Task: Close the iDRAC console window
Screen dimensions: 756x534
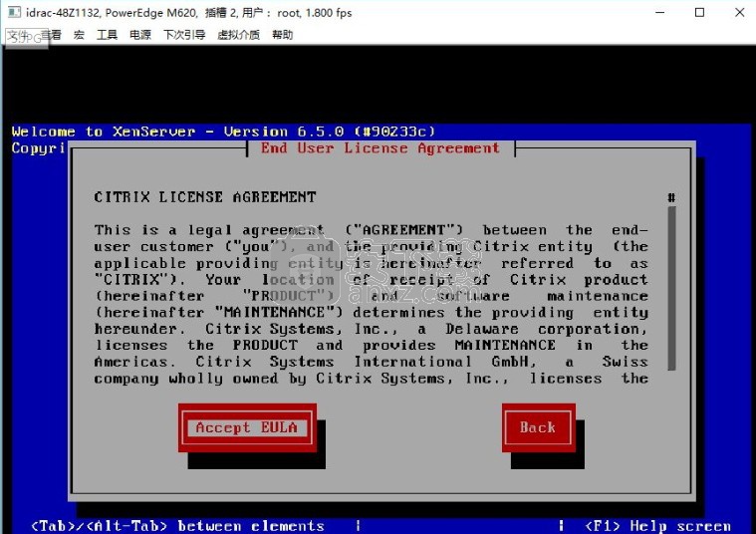Action: click(740, 13)
